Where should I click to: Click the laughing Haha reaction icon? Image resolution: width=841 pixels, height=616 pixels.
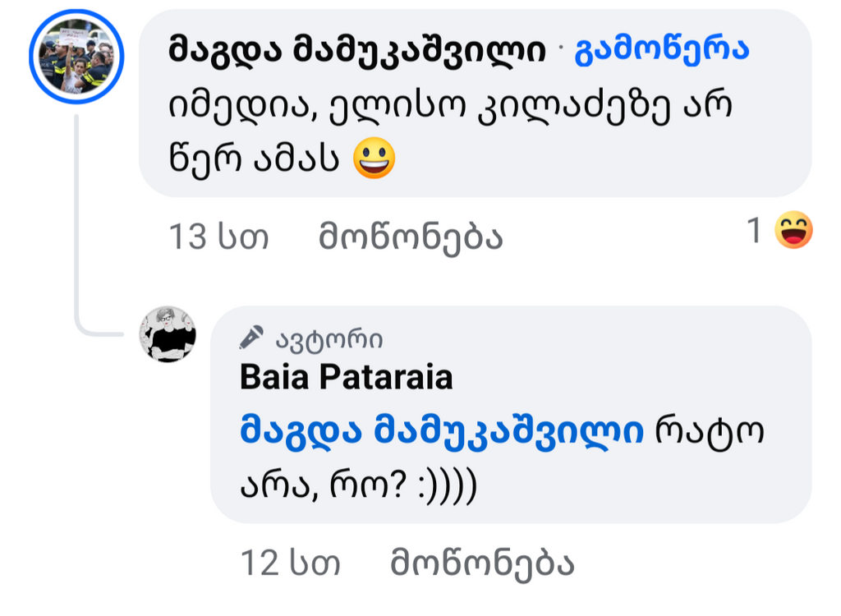click(x=793, y=232)
